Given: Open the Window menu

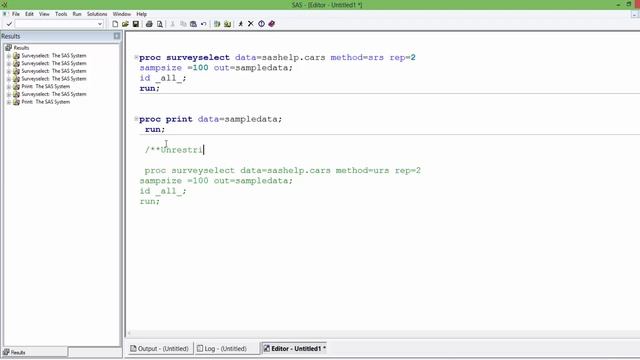Looking at the screenshot, I should [x=122, y=14].
